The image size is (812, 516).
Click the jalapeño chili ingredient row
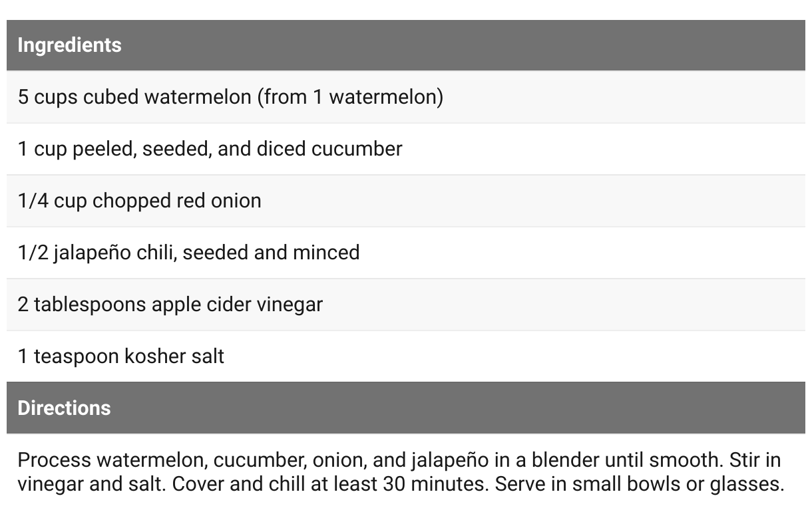(188, 252)
